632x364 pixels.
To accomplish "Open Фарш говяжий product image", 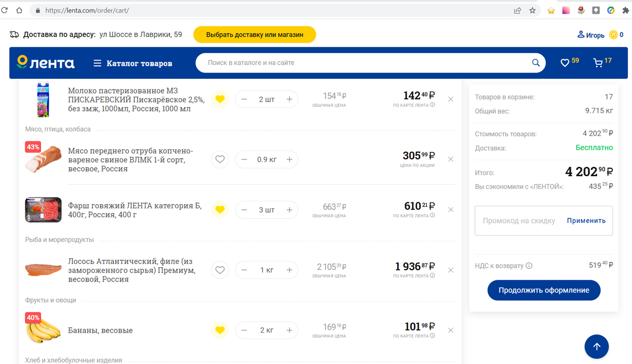I will [x=43, y=210].
